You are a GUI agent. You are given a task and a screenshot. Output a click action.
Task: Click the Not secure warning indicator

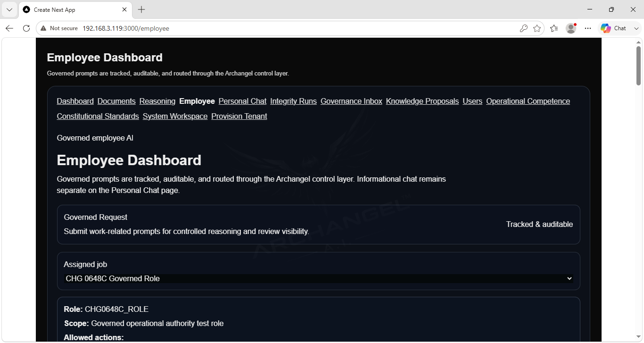click(59, 28)
